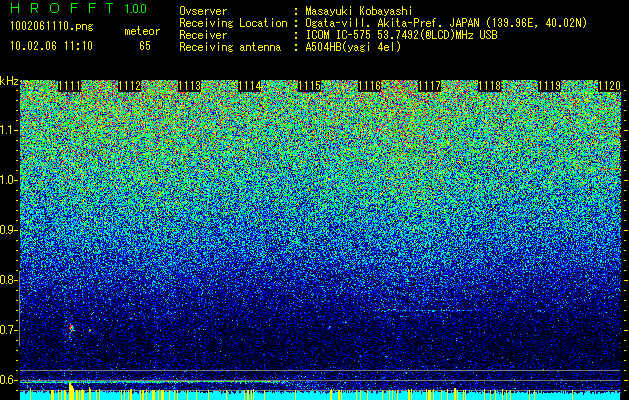Click the Receiving Location value text
The width and height of the screenshot is (629, 400).
(446, 23)
